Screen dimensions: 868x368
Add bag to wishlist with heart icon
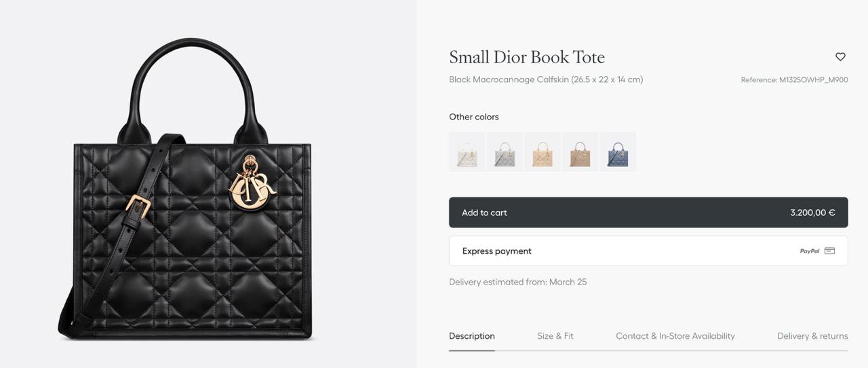point(840,57)
